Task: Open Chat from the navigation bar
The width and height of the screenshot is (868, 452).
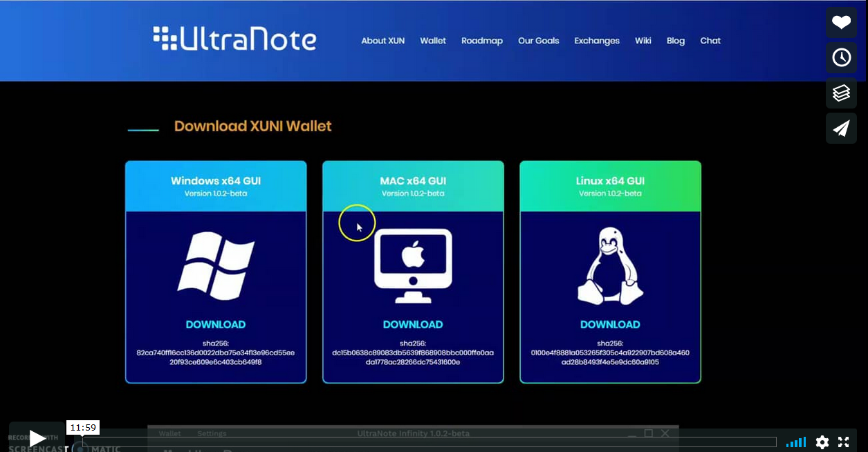Action: (x=710, y=41)
